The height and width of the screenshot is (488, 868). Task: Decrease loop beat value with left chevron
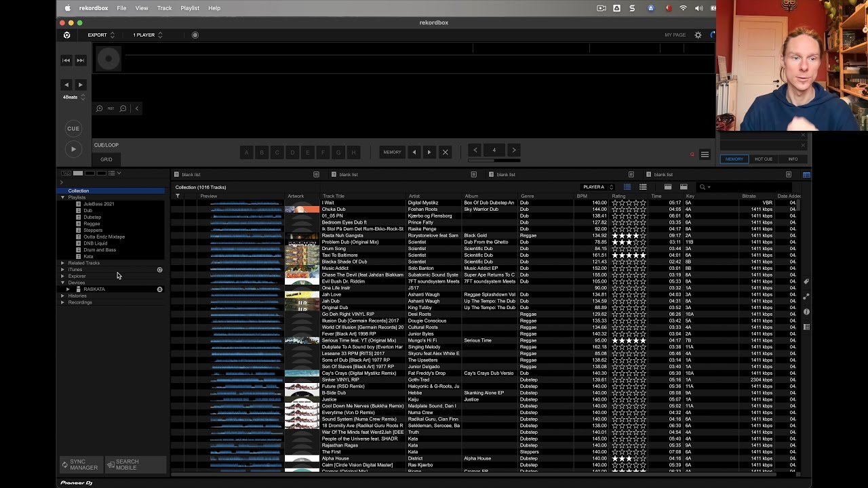point(475,150)
